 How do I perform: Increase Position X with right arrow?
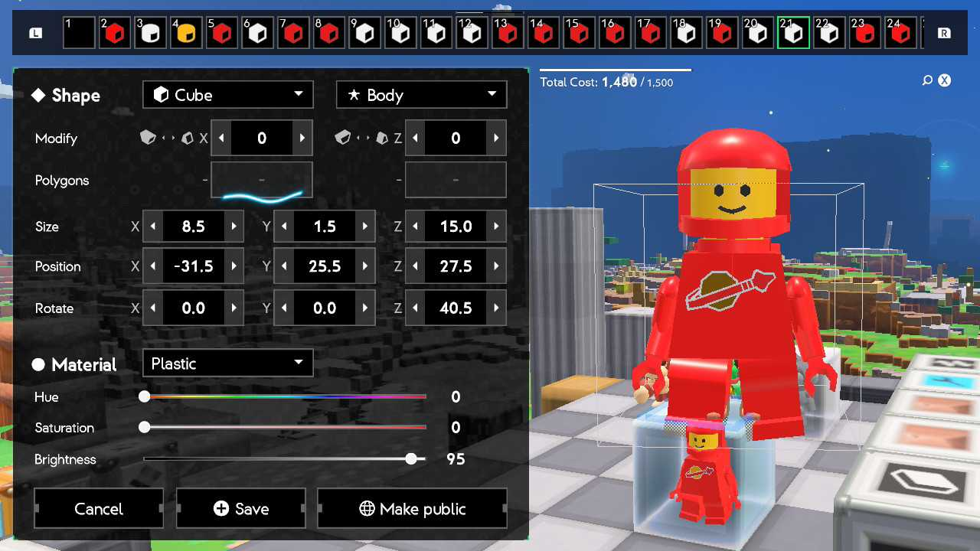[234, 266]
